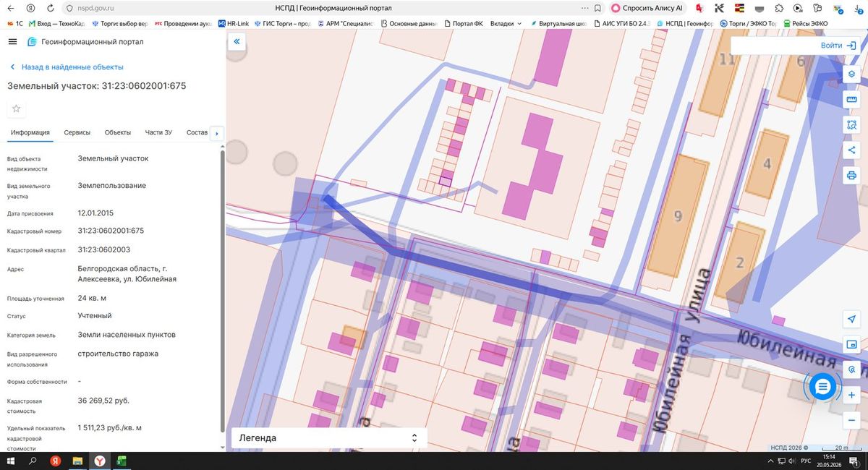Click cadastral number value 31:23:0602001:675
This screenshot has height=470, width=868.
(111, 231)
